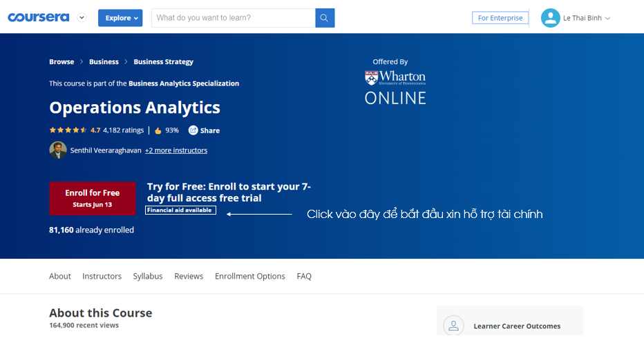This screenshot has width=644, height=345.
Task: Click the Try for Free trial text
Action: [229, 192]
